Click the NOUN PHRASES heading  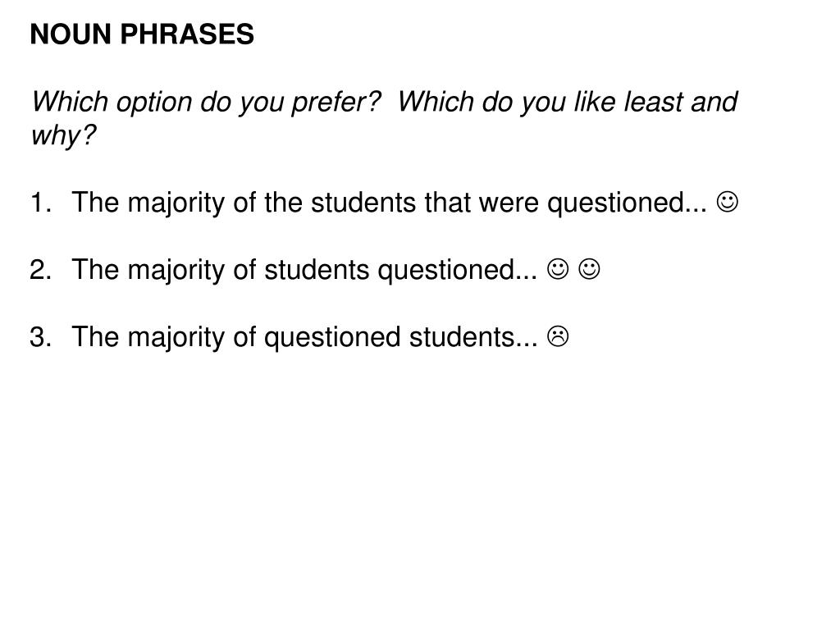click(142, 34)
